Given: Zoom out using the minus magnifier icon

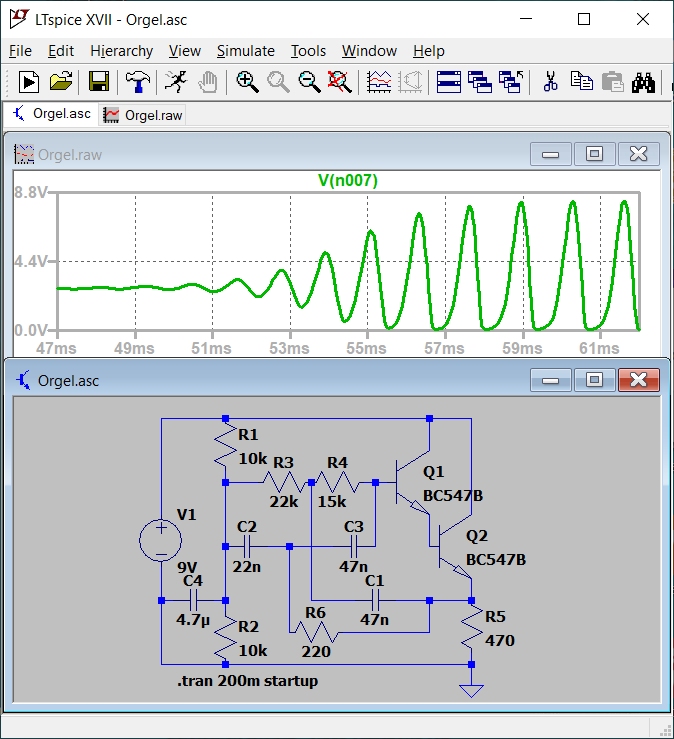Looking at the screenshot, I should (310, 82).
